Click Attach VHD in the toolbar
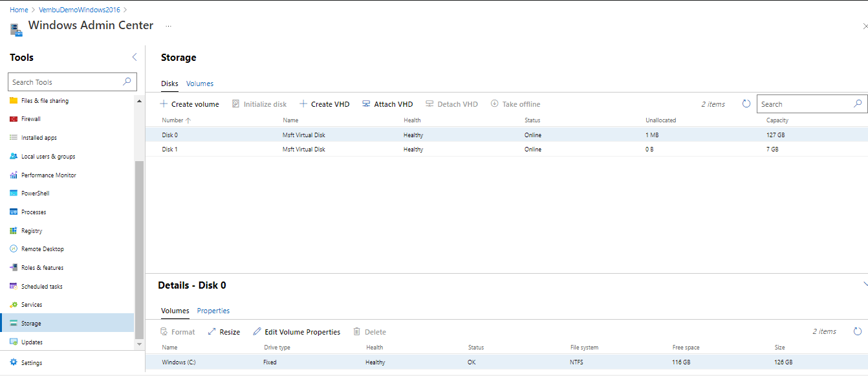The height and width of the screenshot is (376, 868). pyautogui.click(x=387, y=104)
